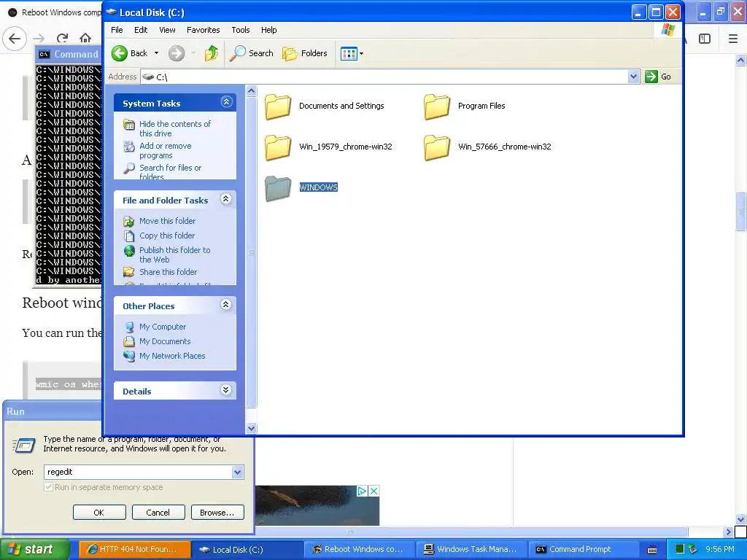Open the browser hamburger menu
Viewport: 747px width, 560px height.
(x=733, y=39)
